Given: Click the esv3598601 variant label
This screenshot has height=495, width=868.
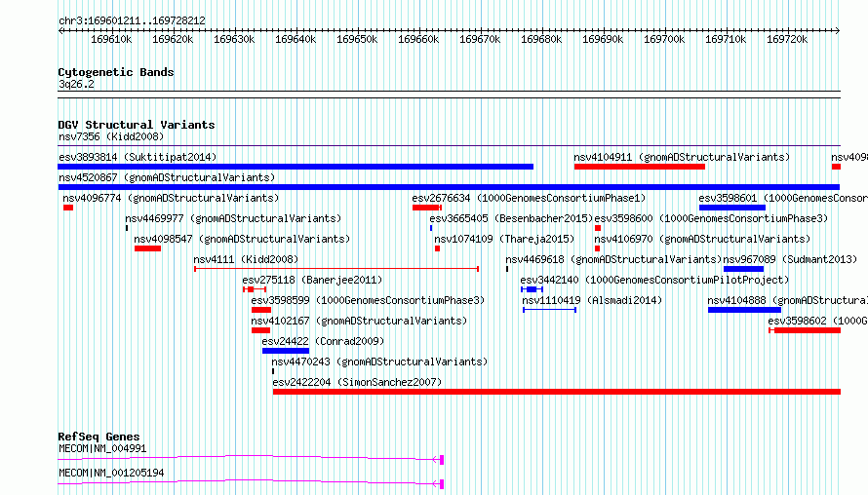Looking at the screenshot, I should point(783,198).
